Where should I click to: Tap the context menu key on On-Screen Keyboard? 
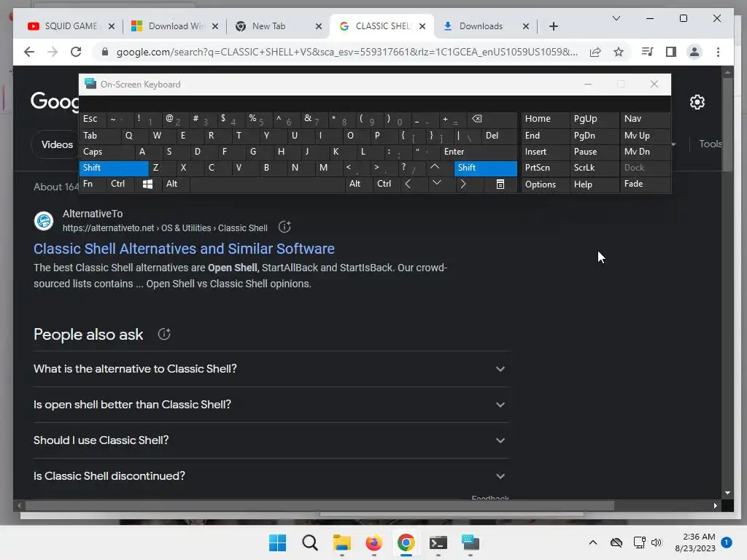[x=500, y=184]
